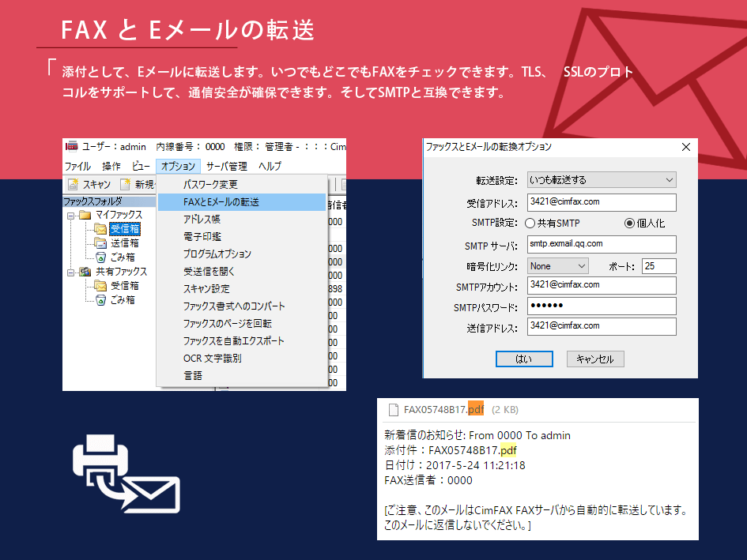Open the 転送設定 dropdown
747x560 pixels.
click(x=602, y=180)
